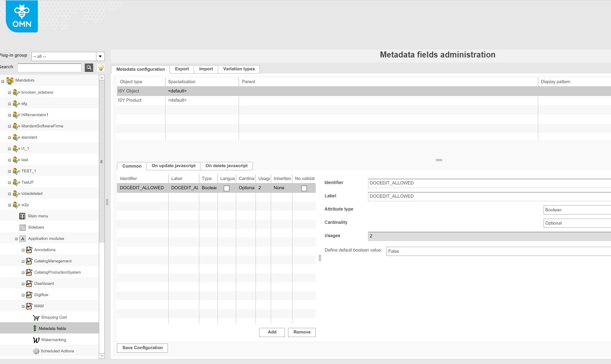Viewport: 611px width, 364px height.
Task: Click into the Label input field
Action: [x=488, y=196]
